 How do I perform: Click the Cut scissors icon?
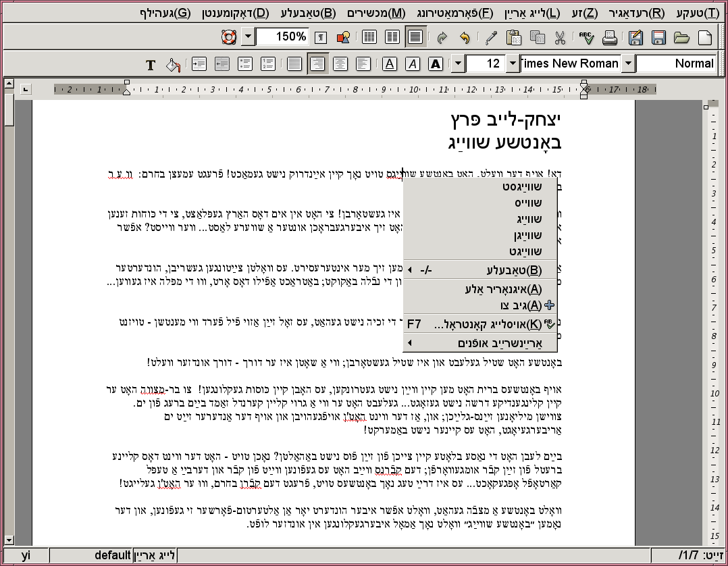(x=561, y=37)
